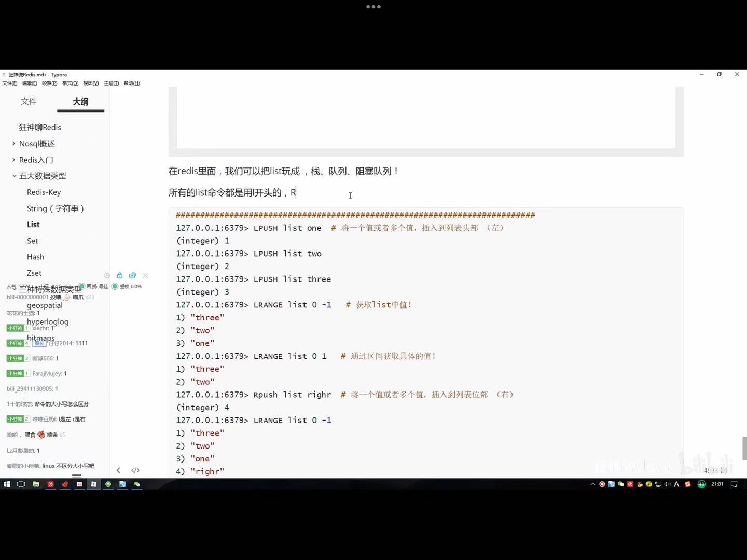
Task: Click the WeChat tray icon
Action: point(621,484)
